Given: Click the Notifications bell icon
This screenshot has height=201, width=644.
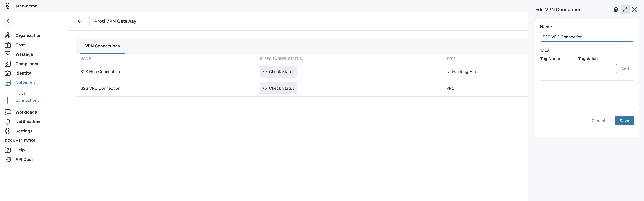Looking at the screenshot, I should [x=8, y=121].
